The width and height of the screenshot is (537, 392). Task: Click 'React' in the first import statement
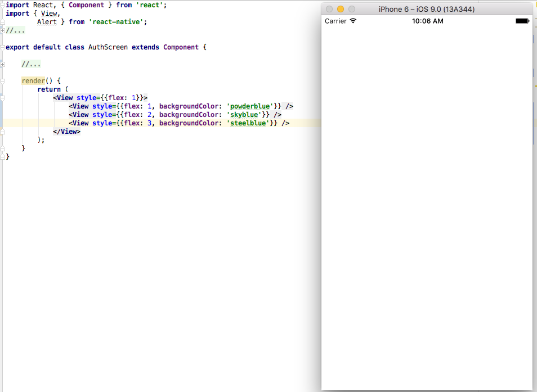43,5
